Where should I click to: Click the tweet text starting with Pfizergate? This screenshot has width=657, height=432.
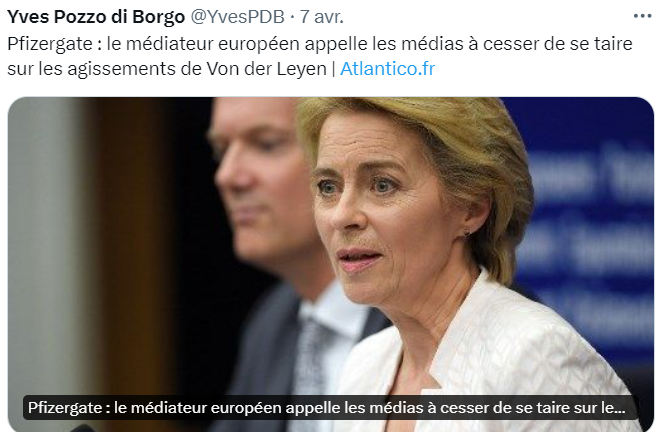point(320,56)
